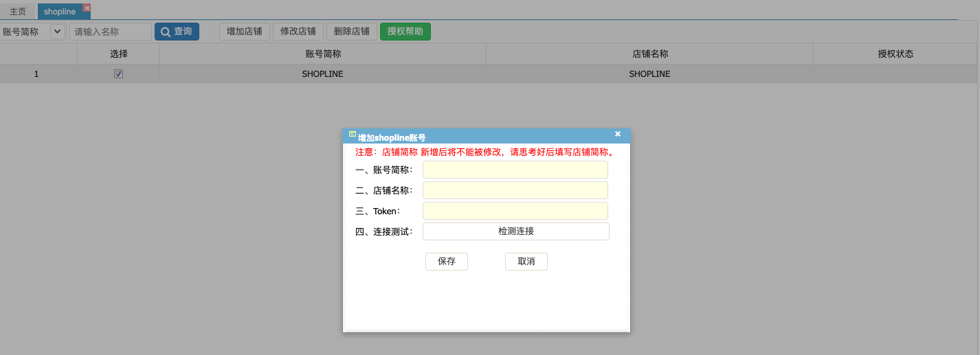Click the 修改店铺 button
The height and width of the screenshot is (355, 980).
coord(298,32)
